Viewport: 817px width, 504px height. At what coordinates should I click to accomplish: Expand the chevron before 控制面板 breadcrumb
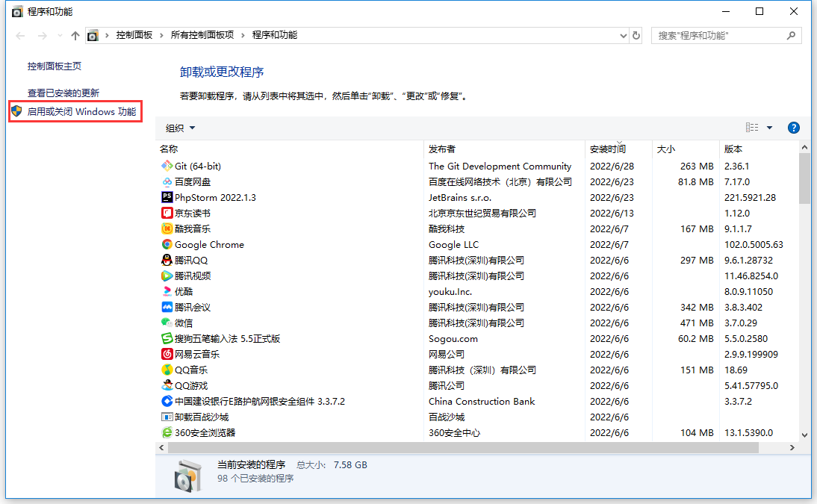pos(107,35)
